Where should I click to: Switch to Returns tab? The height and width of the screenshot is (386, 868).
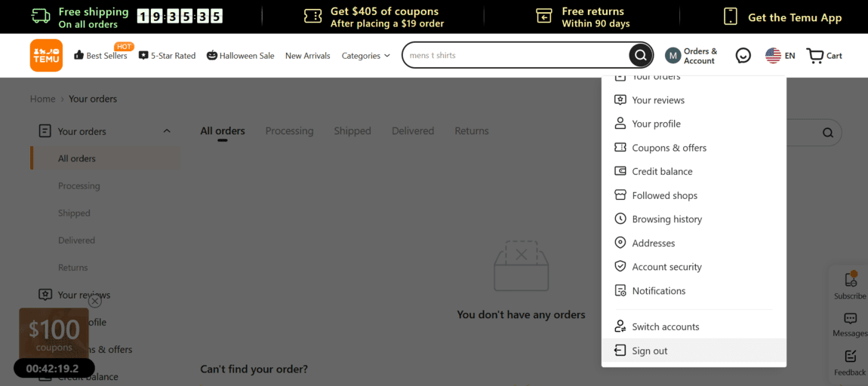pos(472,131)
